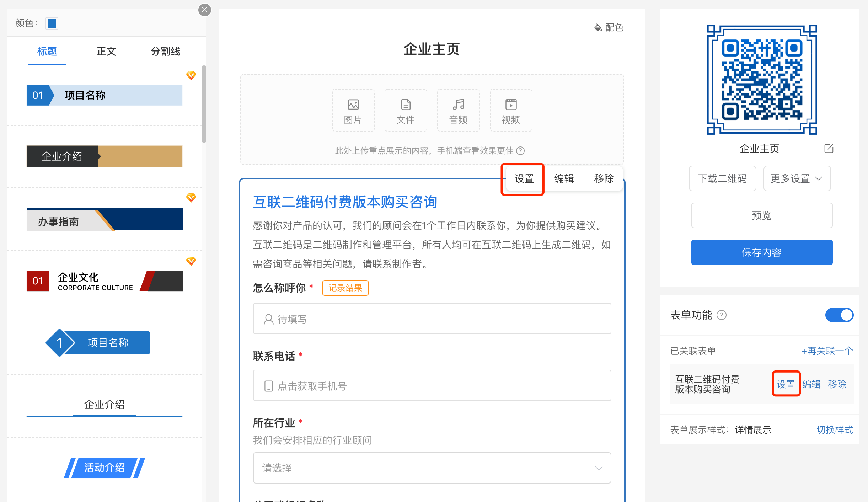Focus the 怎么称呼你 name input field
The height and width of the screenshot is (502, 868).
point(432,319)
